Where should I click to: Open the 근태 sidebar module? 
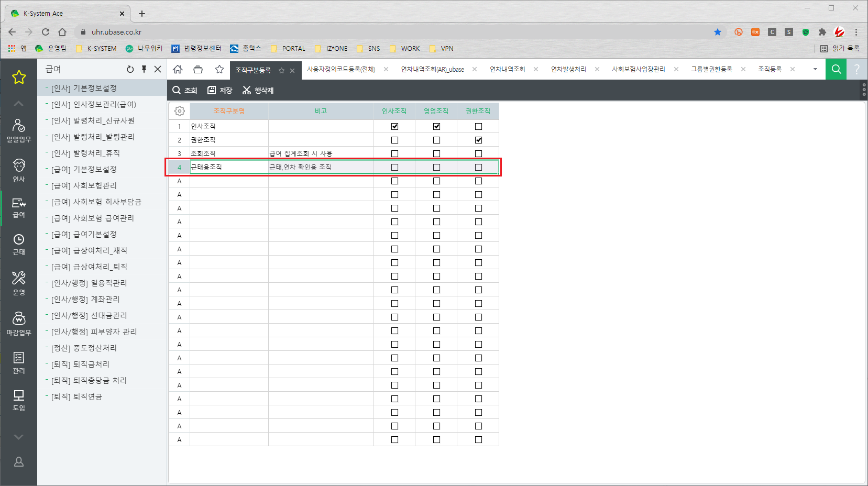pos(19,245)
